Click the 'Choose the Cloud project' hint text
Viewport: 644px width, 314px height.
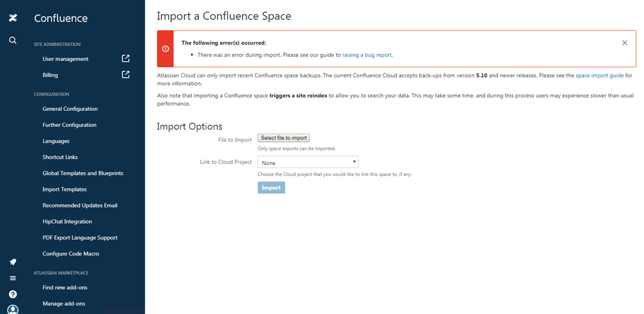click(335, 174)
